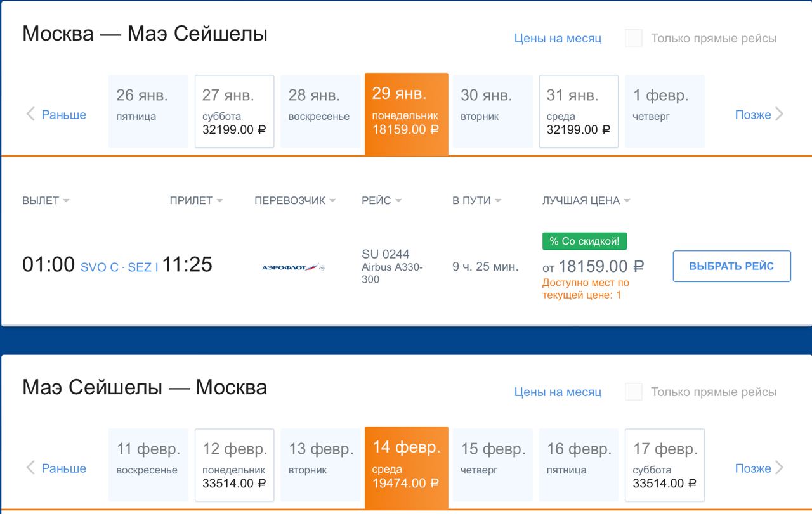Sort by best price column

point(586,200)
